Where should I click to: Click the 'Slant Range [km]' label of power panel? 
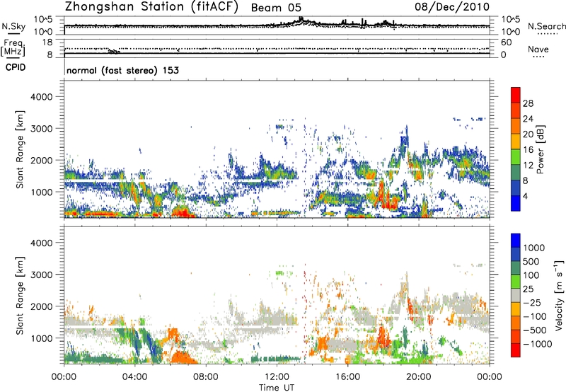click(x=20, y=149)
